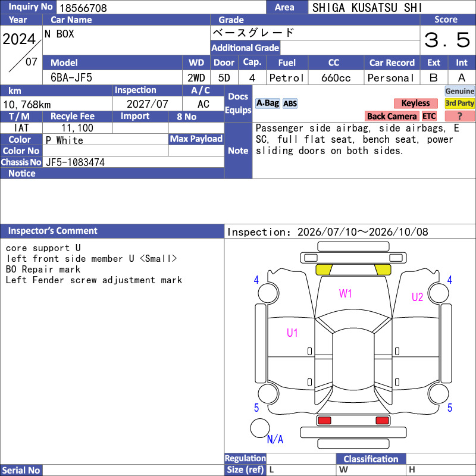Click the Keyless equipment badge
The image size is (476, 476).
pos(415,103)
